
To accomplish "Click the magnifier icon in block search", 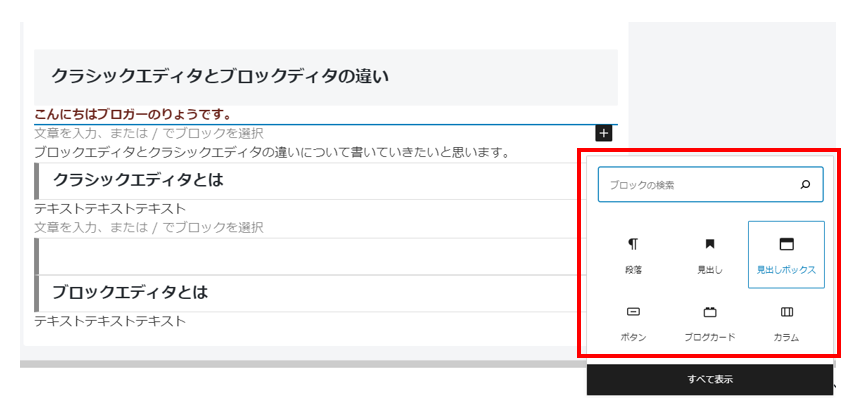I will point(805,185).
